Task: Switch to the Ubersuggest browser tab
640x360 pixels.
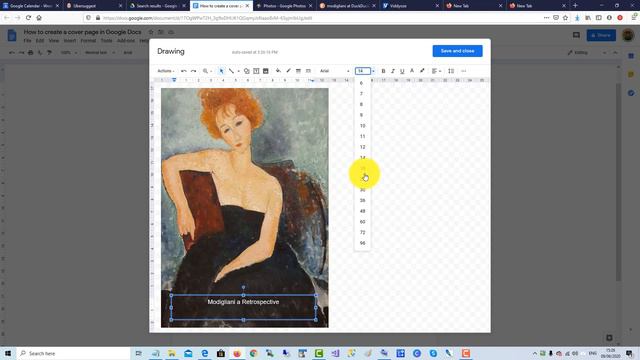Action: coord(93,6)
